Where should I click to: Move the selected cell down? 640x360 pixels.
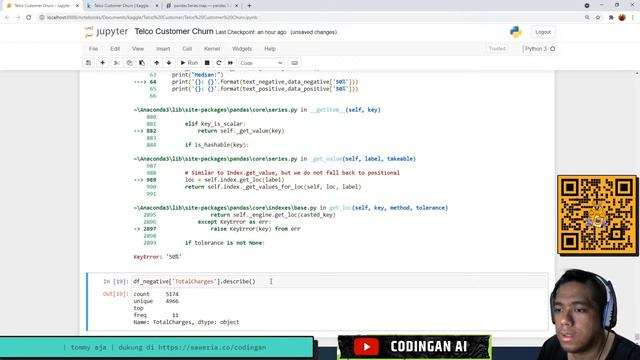[169, 63]
